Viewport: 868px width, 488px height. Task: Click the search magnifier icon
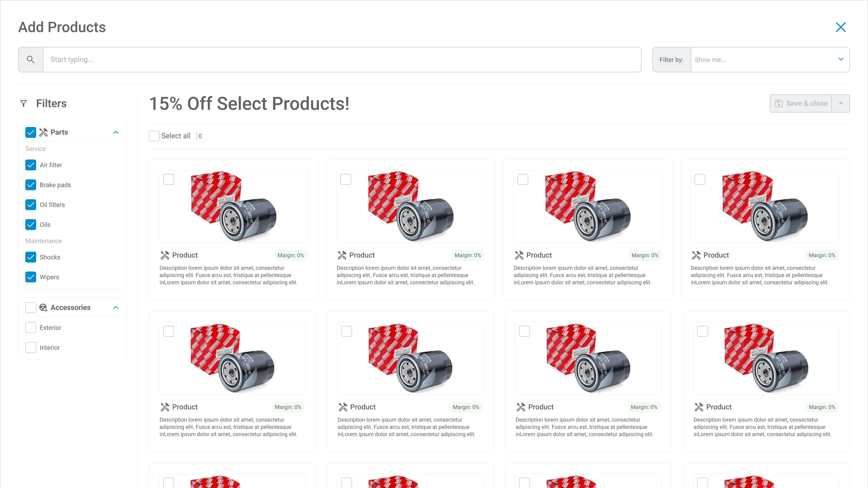click(x=31, y=60)
